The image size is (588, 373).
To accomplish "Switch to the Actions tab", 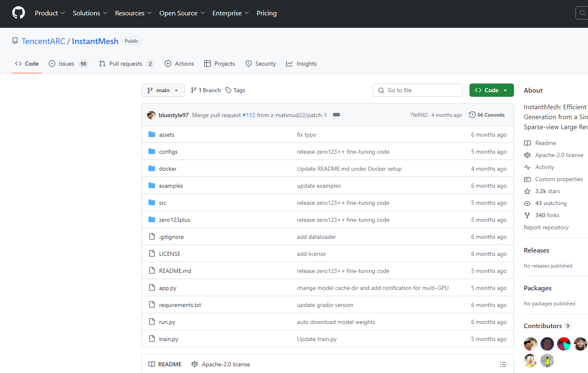I will pyautogui.click(x=179, y=64).
